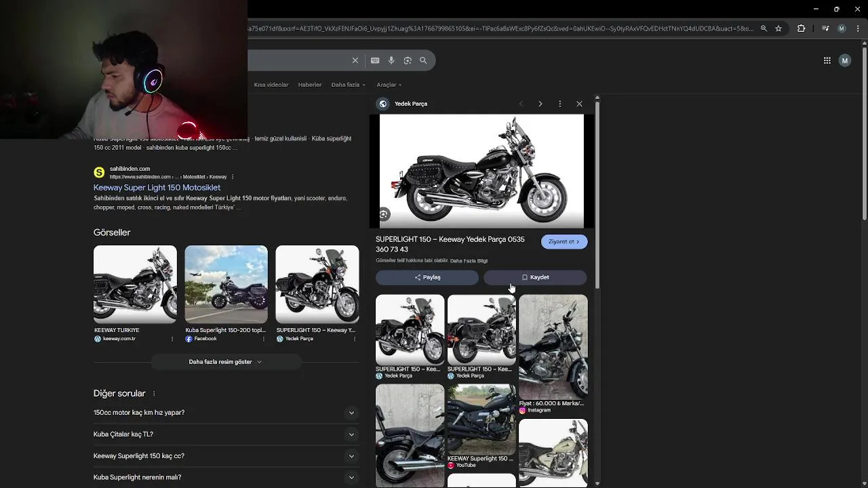Expand 'Keeway Superlight 150 kaç cc?'

(x=351, y=456)
